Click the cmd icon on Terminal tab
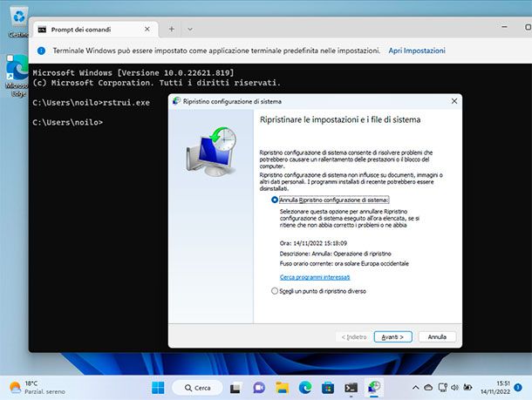 [x=42, y=30]
